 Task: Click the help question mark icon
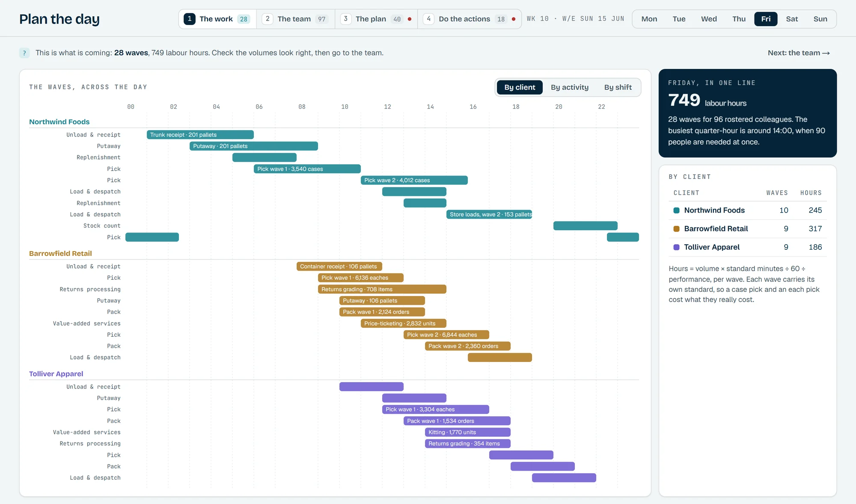click(24, 53)
